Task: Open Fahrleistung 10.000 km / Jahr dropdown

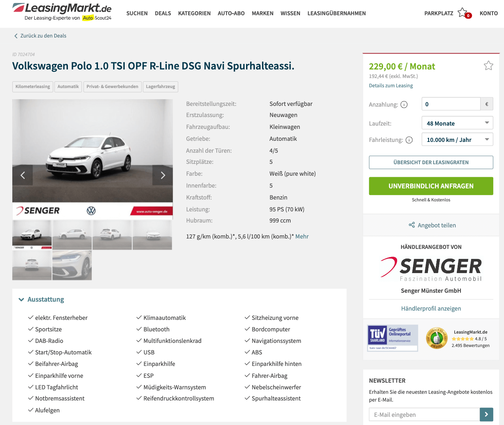Action: (x=457, y=140)
